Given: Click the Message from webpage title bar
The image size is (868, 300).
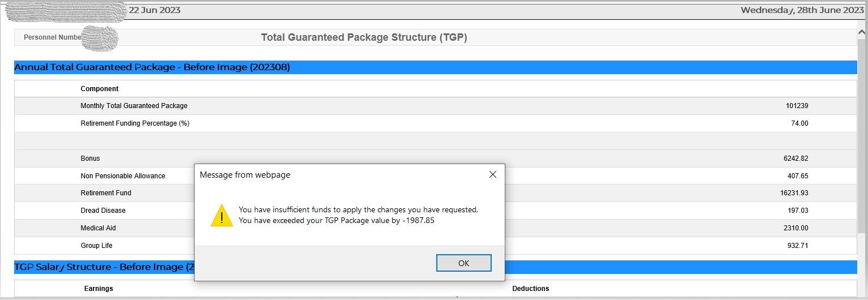Looking at the screenshot, I should pos(340,175).
